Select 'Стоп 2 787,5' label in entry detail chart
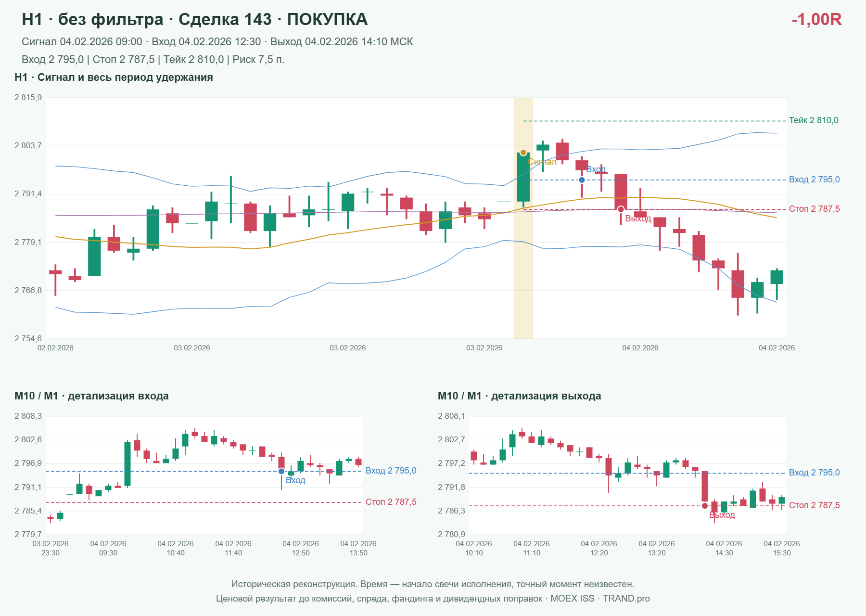 [x=391, y=502]
